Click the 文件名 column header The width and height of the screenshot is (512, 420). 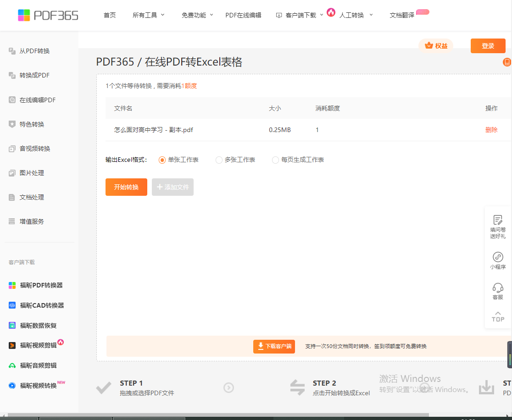[123, 108]
